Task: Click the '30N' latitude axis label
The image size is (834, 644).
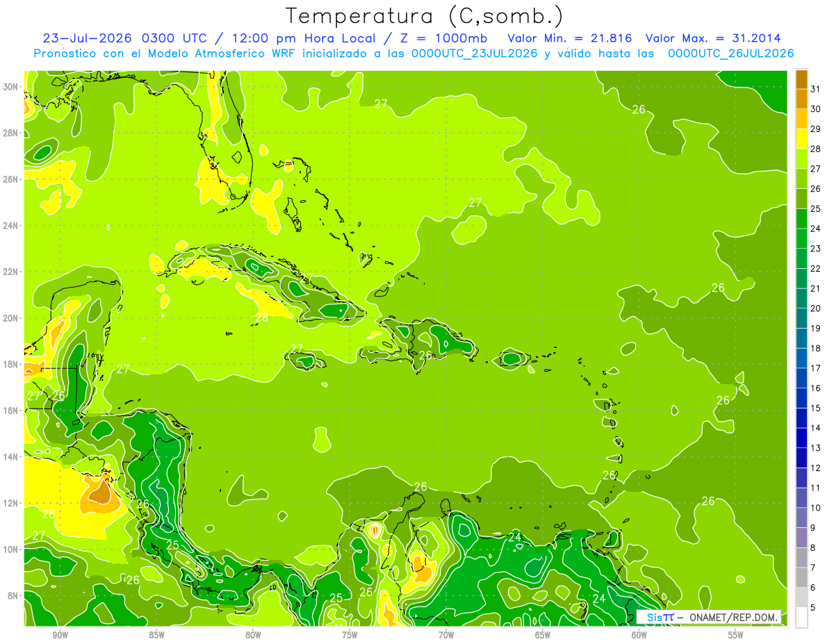Action: (x=11, y=87)
